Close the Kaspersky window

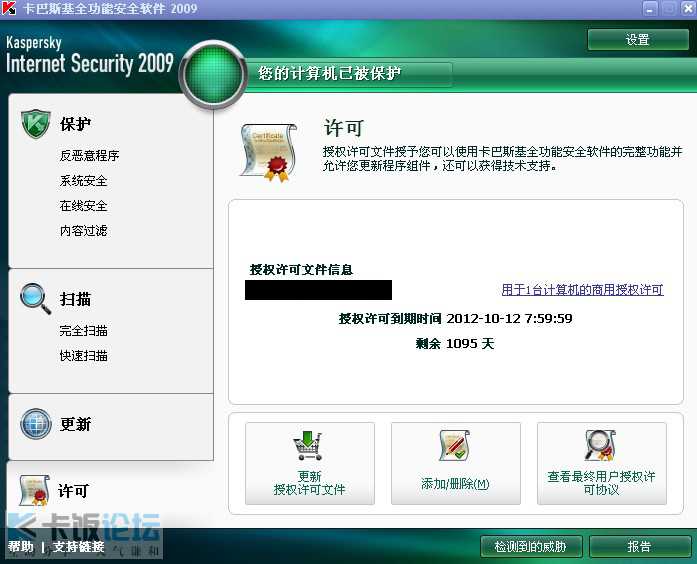point(688,8)
